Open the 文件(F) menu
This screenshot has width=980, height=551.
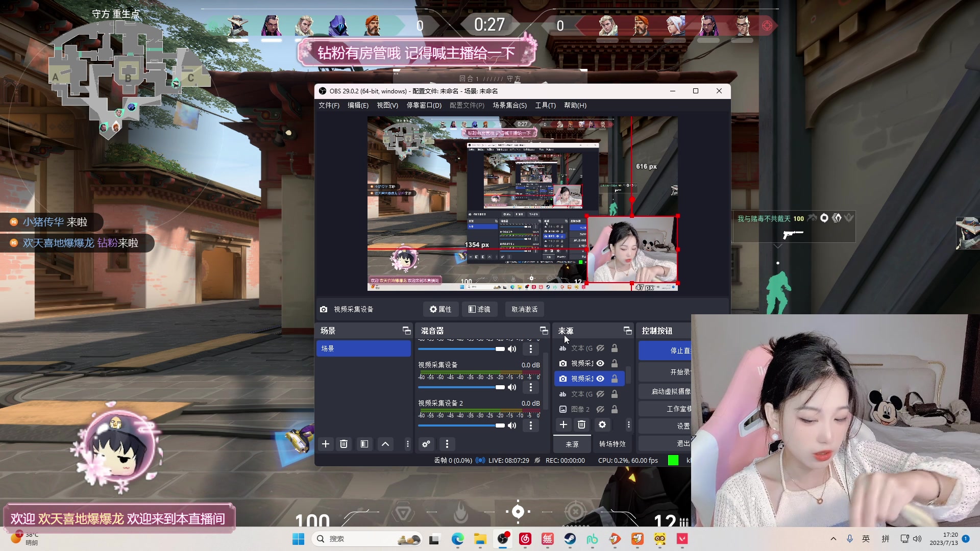tap(329, 105)
